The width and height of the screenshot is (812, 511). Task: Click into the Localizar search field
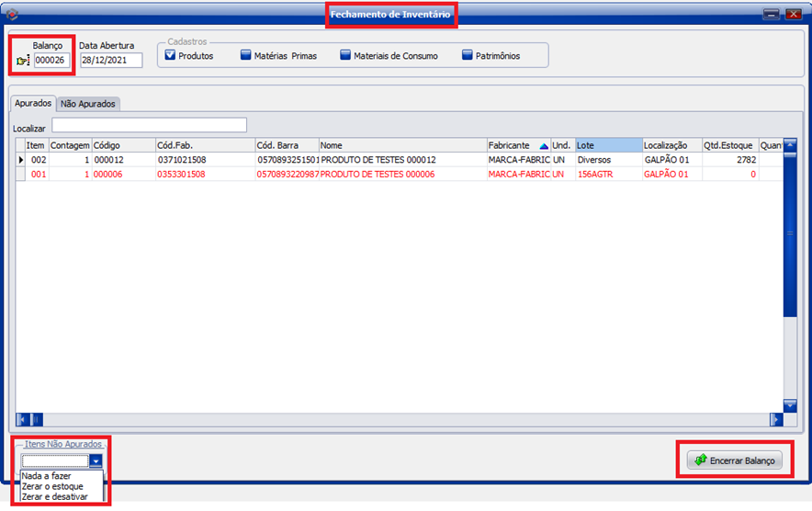click(149, 125)
